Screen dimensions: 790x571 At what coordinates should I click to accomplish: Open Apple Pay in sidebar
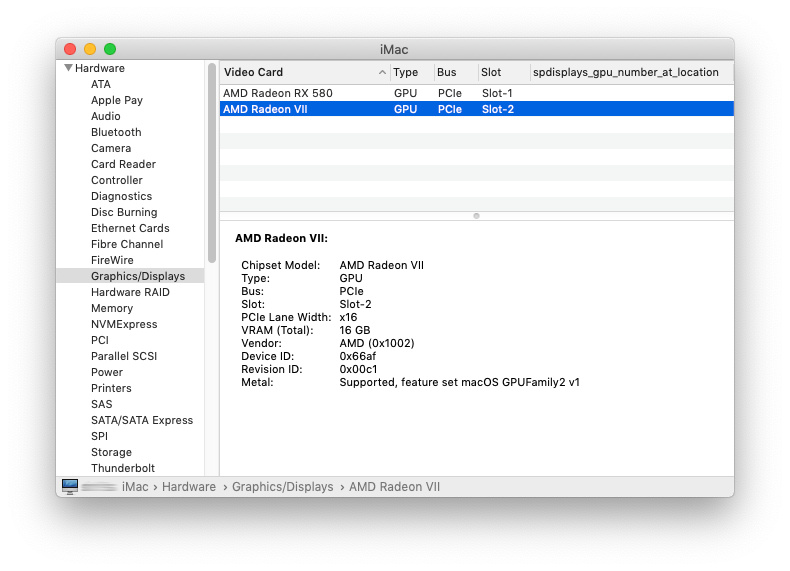[x=117, y=100]
